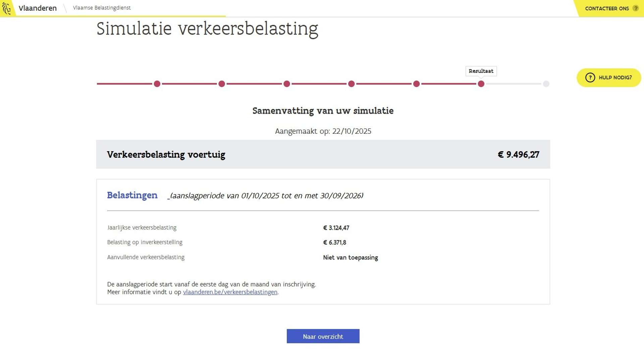Click the Belastingen section heading
The width and height of the screenshot is (644, 352).
pyautogui.click(x=132, y=195)
